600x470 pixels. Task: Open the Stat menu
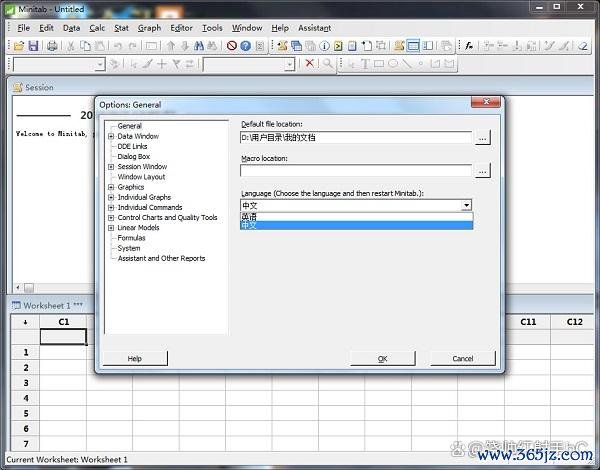pyautogui.click(x=121, y=28)
